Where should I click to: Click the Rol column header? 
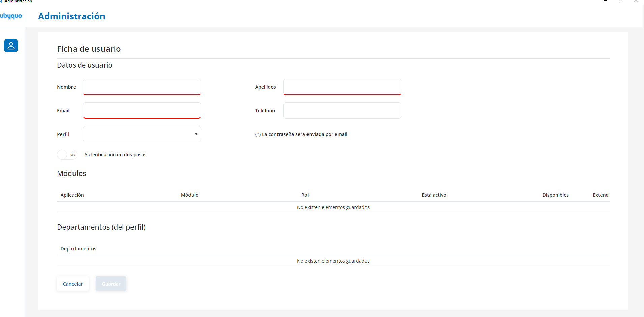click(305, 195)
